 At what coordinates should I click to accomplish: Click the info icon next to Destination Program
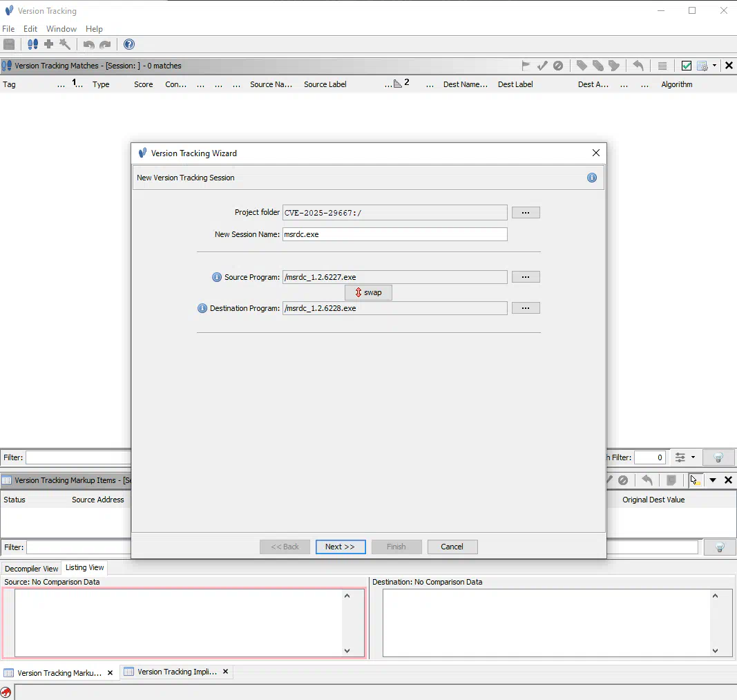point(202,308)
